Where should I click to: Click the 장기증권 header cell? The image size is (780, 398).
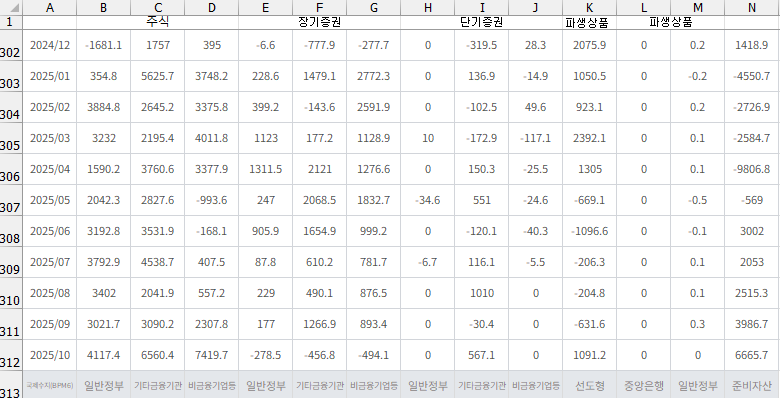(x=319, y=22)
